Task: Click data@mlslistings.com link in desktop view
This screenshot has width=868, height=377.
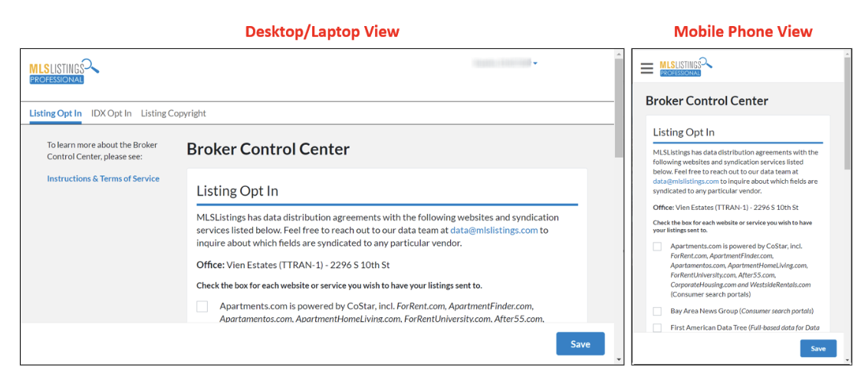Action: coord(494,230)
